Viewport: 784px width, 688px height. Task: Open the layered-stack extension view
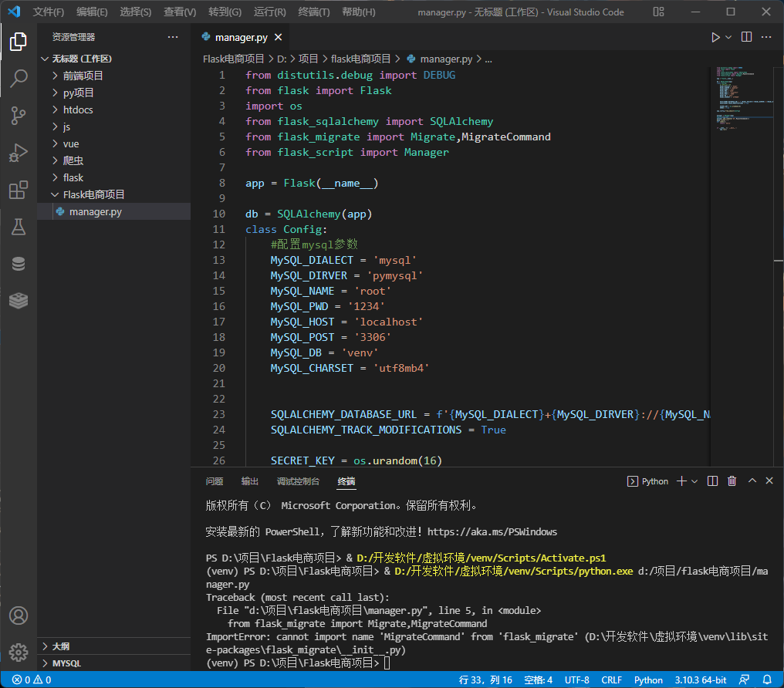(19, 300)
